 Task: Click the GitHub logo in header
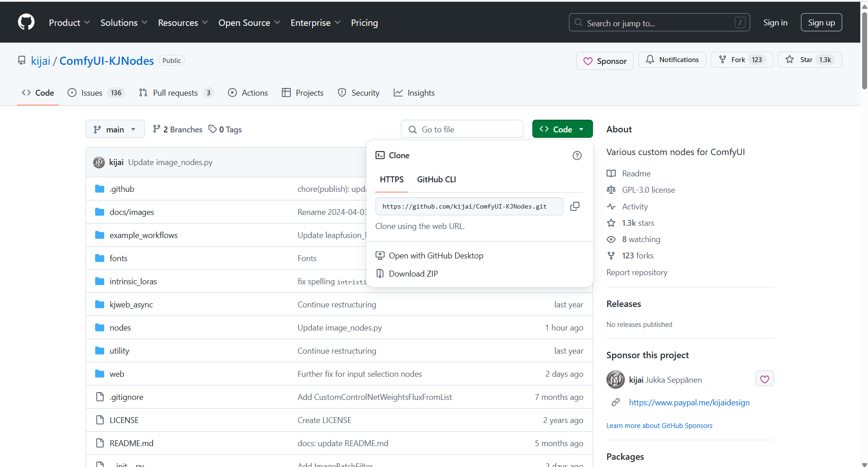[26, 22]
